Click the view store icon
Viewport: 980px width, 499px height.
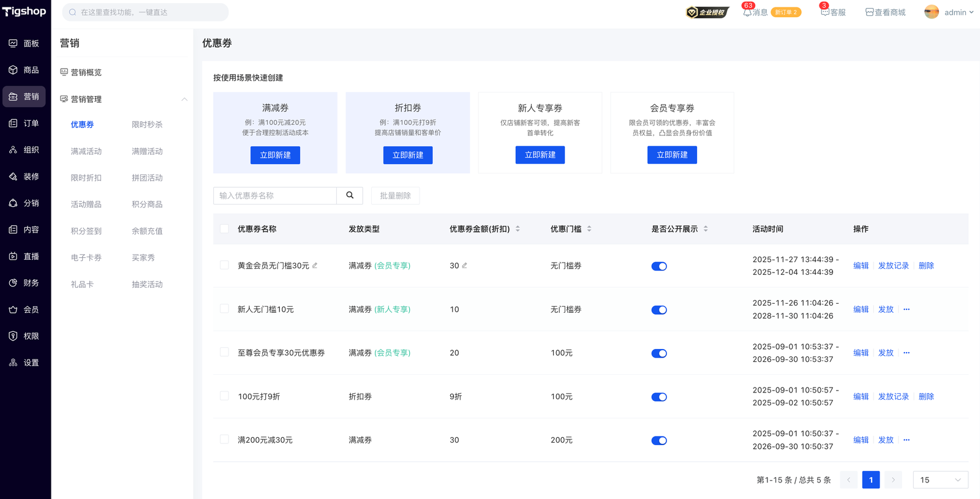tap(869, 12)
